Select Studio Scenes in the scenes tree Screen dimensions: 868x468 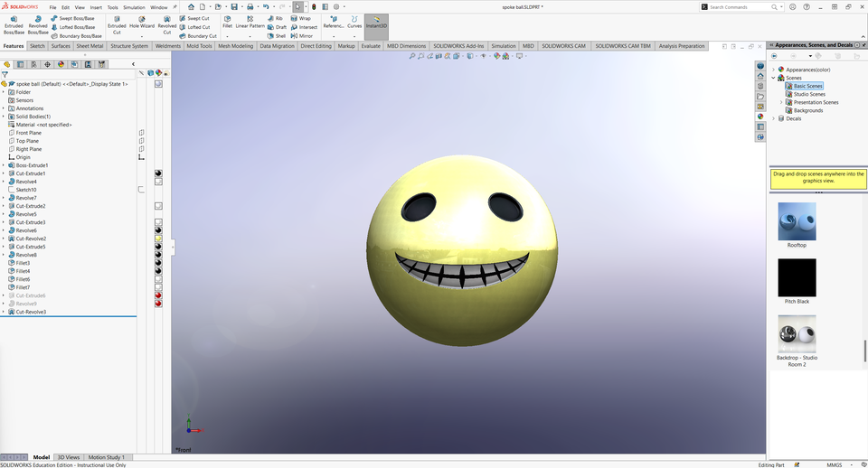point(809,94)
